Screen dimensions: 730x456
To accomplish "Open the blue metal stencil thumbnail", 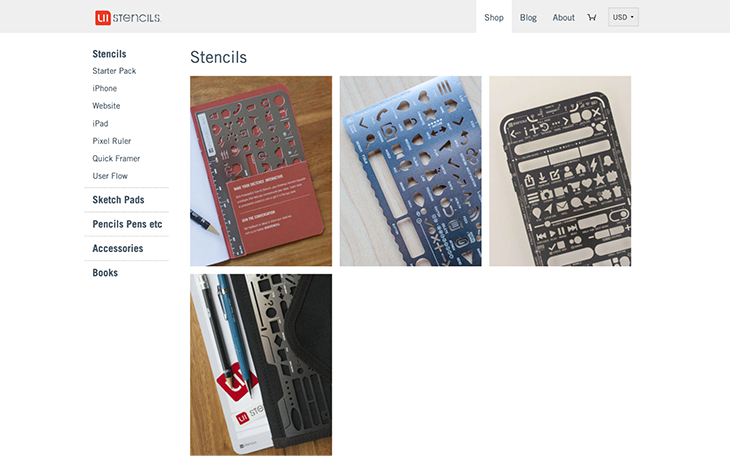I will coord(410,171).
